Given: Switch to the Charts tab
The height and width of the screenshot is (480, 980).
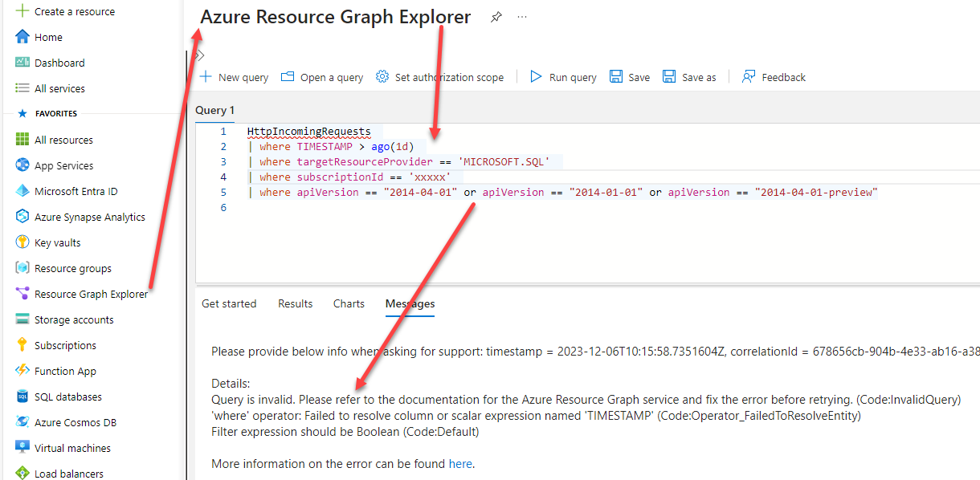Looking at the screenshot, I should pyautogui.click(x=349, y=303).
